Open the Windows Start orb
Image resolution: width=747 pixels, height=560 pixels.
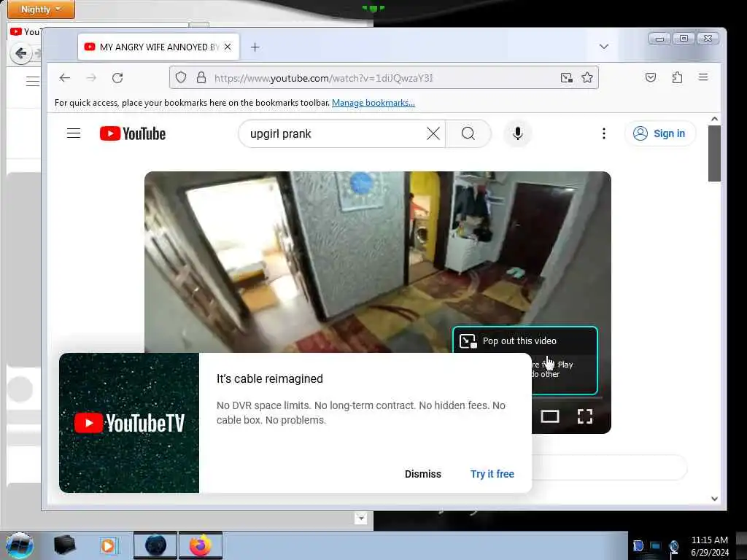tap(20, 545)
